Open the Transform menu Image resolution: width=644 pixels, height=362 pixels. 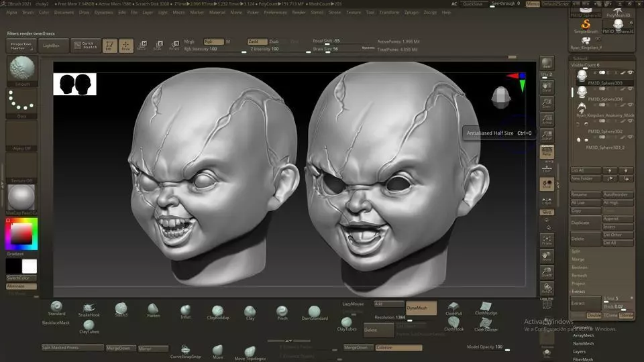pyautogui.click(x=389, y=12)
